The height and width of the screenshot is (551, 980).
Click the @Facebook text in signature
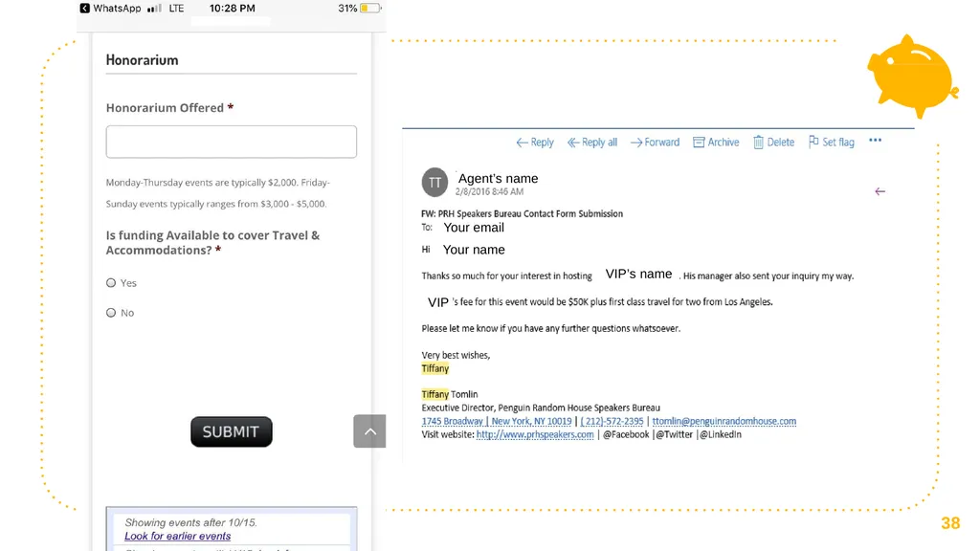coord(626,434)
